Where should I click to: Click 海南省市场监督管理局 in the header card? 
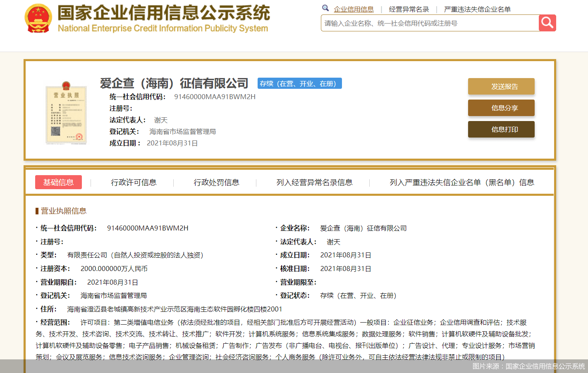point(182,132)
